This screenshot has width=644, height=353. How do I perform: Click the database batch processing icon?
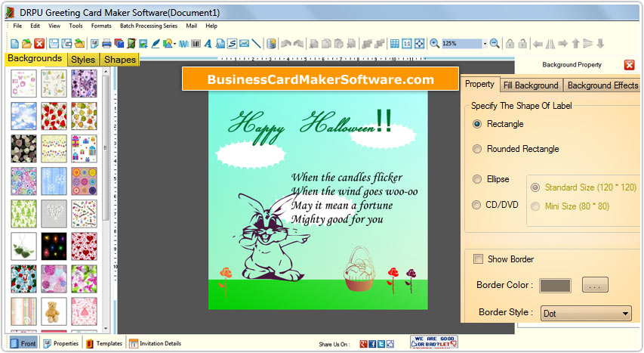tap(271, 44)
